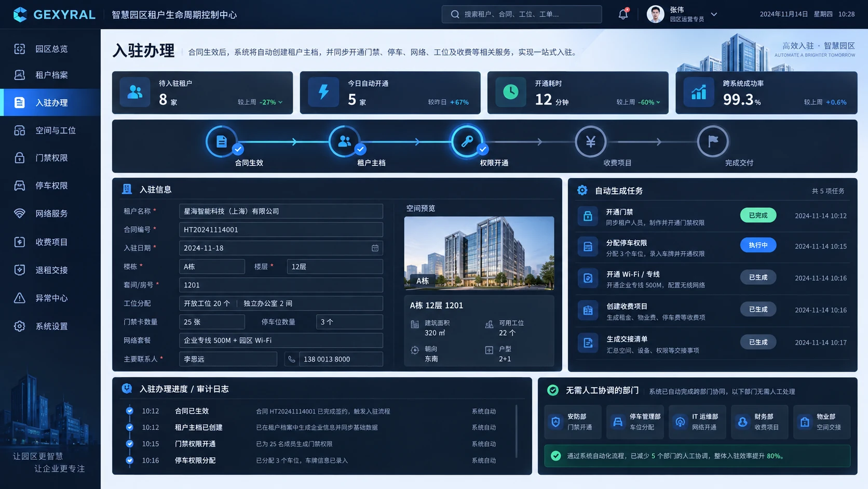Open the user avatar of 张伟
868x489 pixels.
tap(655, 14)
